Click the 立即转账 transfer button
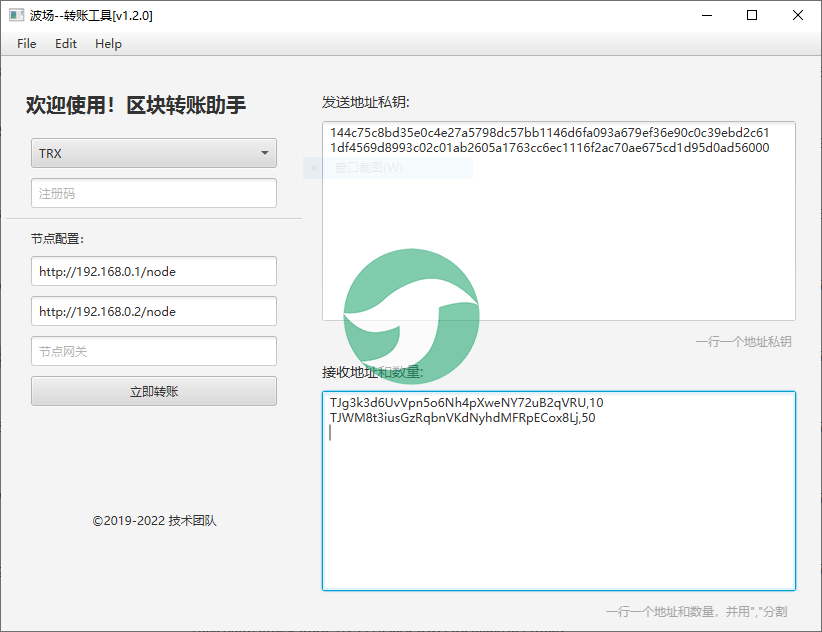The height and width of the screenshot is (632, 822). coord(154,391)
